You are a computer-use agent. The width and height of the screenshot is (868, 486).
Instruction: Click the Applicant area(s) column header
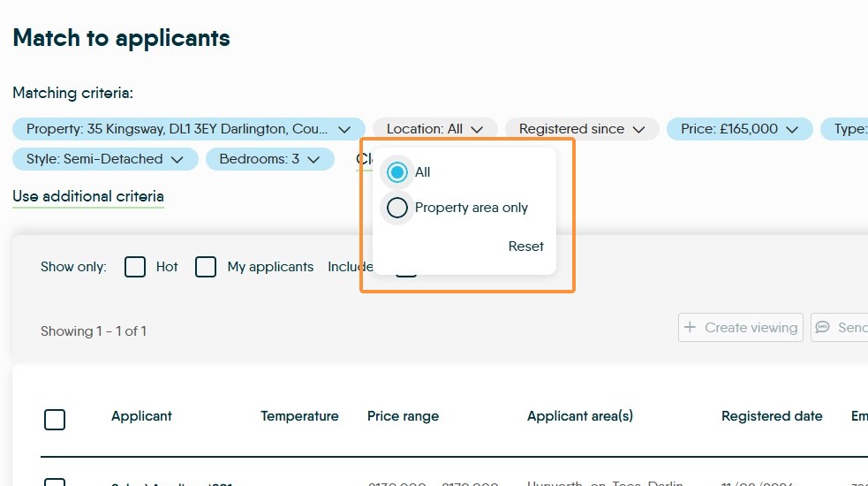pyautogui.click(x=580, y=416)
